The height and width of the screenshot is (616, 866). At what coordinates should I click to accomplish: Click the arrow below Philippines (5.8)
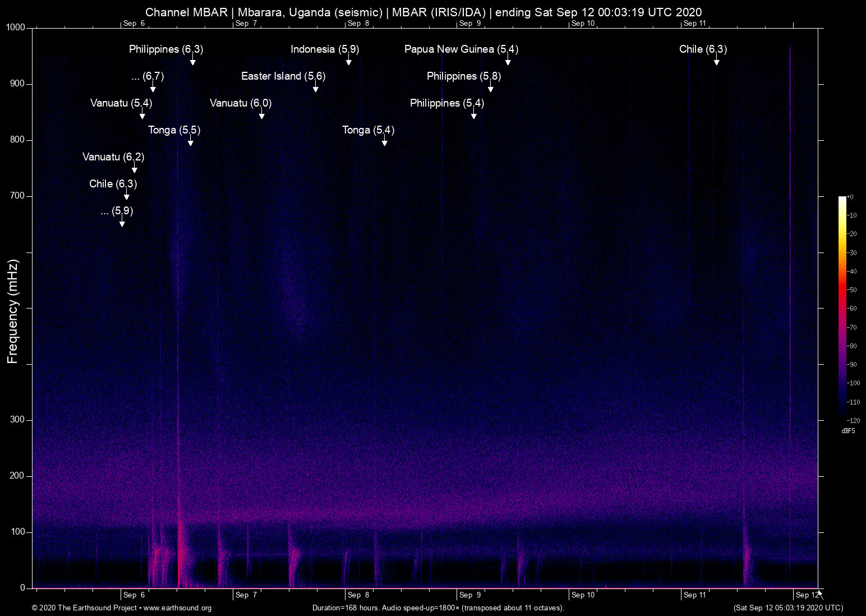[490, 88]
